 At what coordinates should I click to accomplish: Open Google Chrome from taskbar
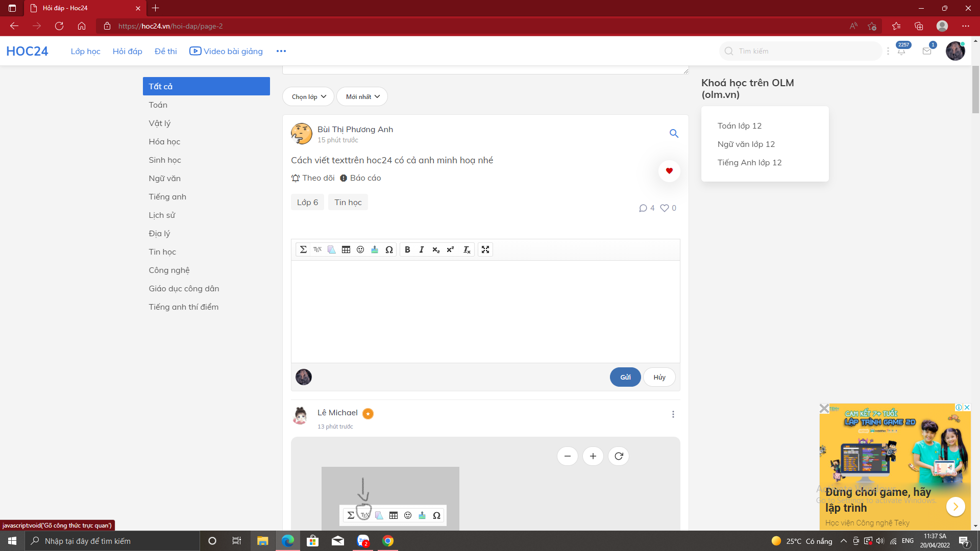click(388, 541)
